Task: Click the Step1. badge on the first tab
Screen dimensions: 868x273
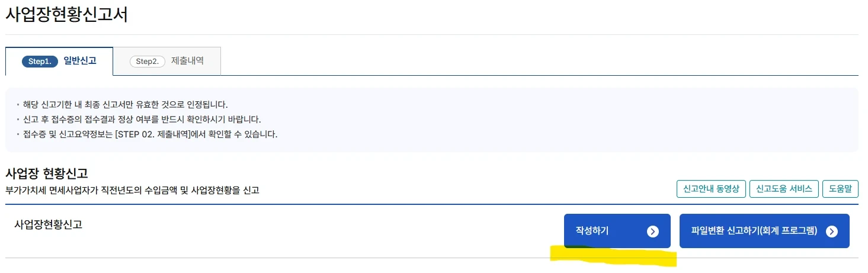Action: [x=40, y=62]
